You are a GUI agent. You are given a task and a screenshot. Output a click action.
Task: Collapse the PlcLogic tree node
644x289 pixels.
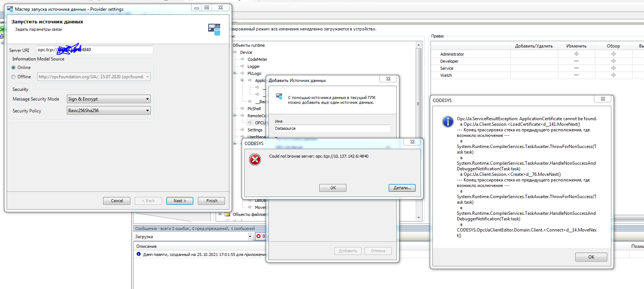pos(235,73)
